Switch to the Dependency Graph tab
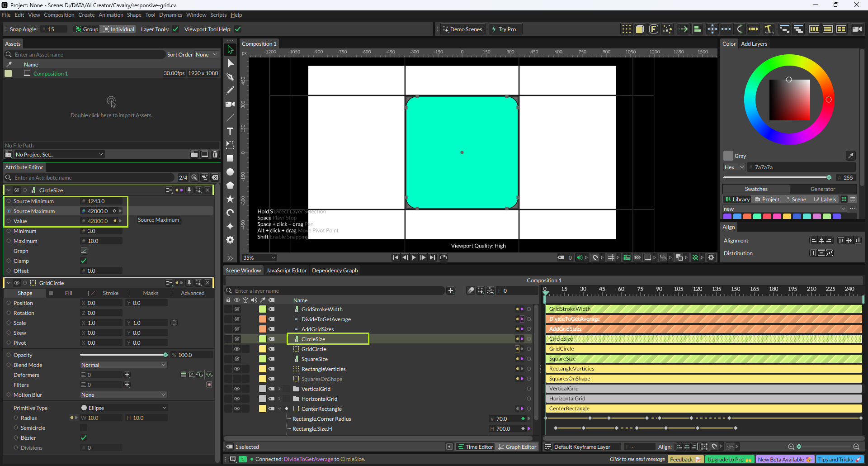Screen dimensions: 868x466 tap(335, 271)
